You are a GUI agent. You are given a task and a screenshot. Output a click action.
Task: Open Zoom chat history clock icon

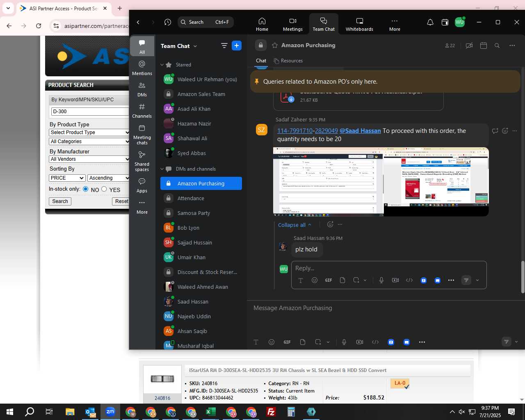pyautogui.click(x=167, y=22)
